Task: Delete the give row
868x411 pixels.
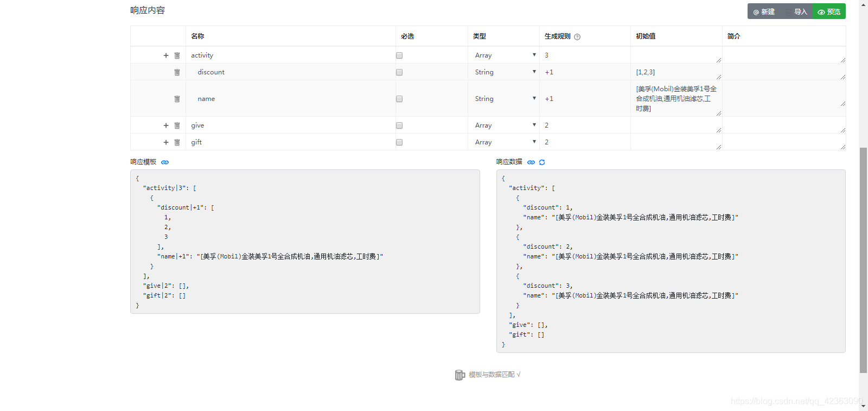Action: (x=177, y=125)
